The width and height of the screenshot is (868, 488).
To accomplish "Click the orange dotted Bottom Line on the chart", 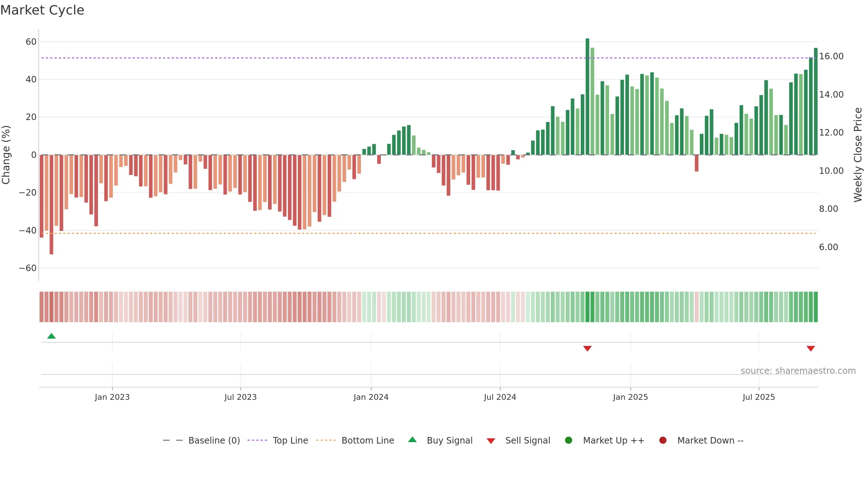I will [x=429, y=234].
